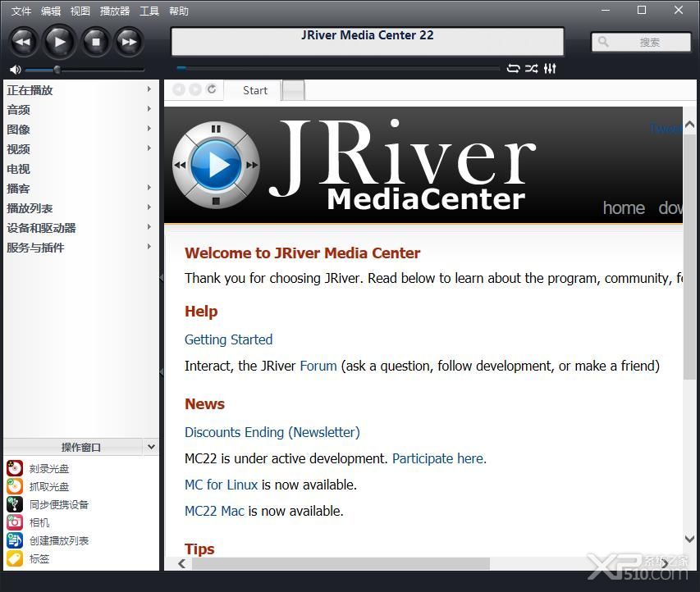This screenshot has height=592, width=700.
Task: Reload the page with refresh icon
Action: tap(212, 89)
